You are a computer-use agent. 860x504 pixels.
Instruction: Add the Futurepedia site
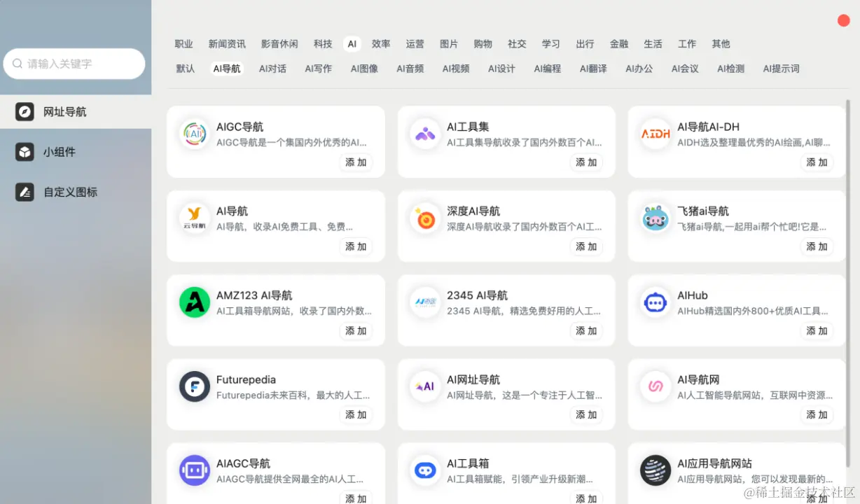pyautogui.click(x=356, y=414)
